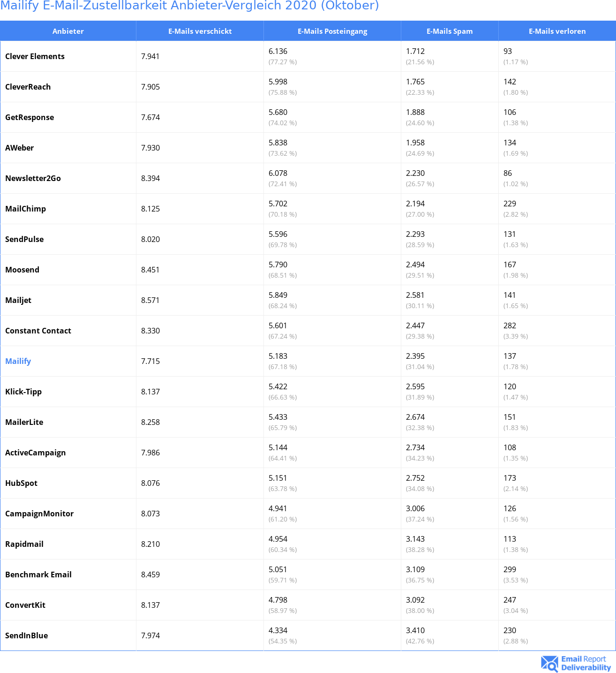Sort by E-Mails Spam column header
This screenshot has width=616, height=673.
pyautogui.click(x=450, y=31)
